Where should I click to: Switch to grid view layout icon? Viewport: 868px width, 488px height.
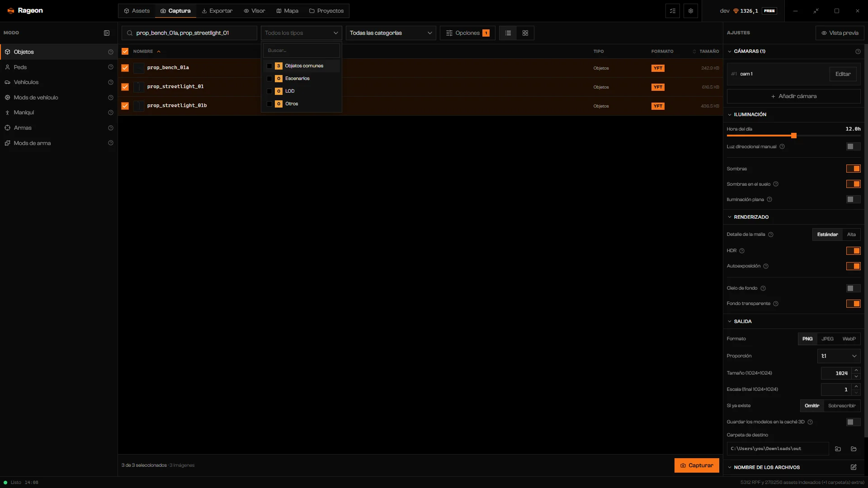[525, 33]
